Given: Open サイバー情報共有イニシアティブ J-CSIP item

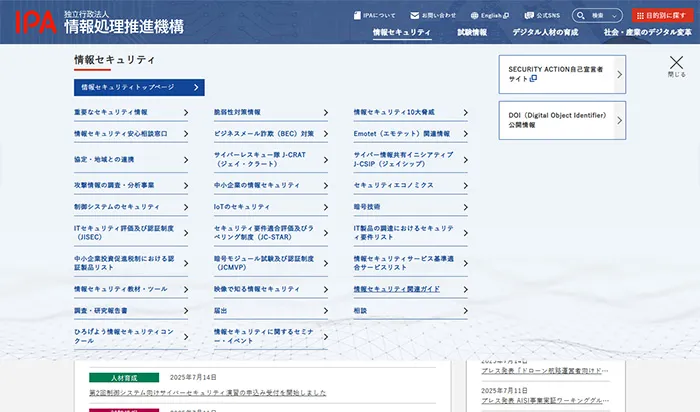Looking at the screenshot, I should point(410,160).
